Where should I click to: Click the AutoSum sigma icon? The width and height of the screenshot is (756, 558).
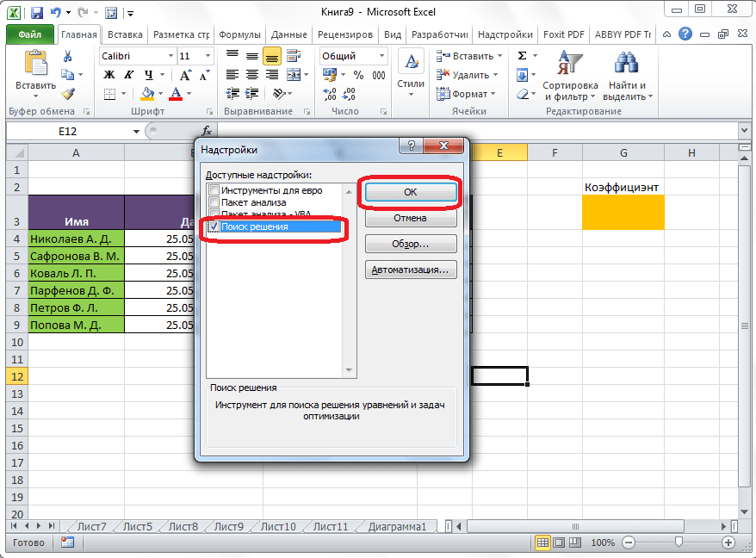pyautogui.click(x=523, y=56)
